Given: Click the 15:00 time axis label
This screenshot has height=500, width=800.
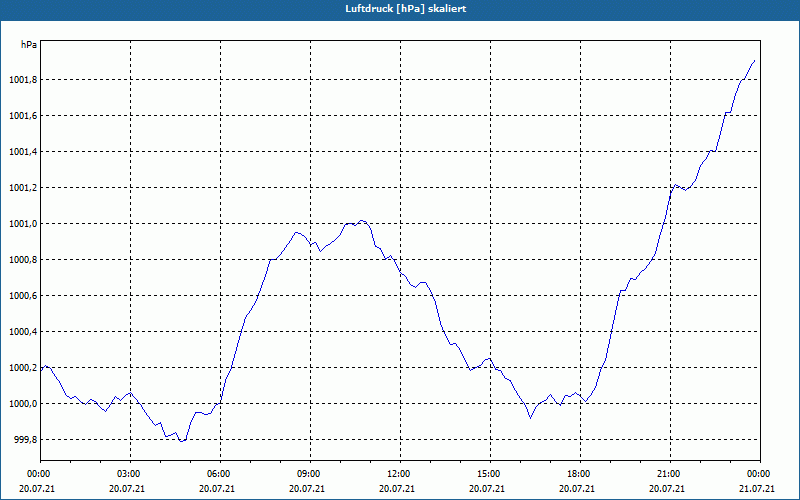Looking at the screenshot, I should point(487,473).
